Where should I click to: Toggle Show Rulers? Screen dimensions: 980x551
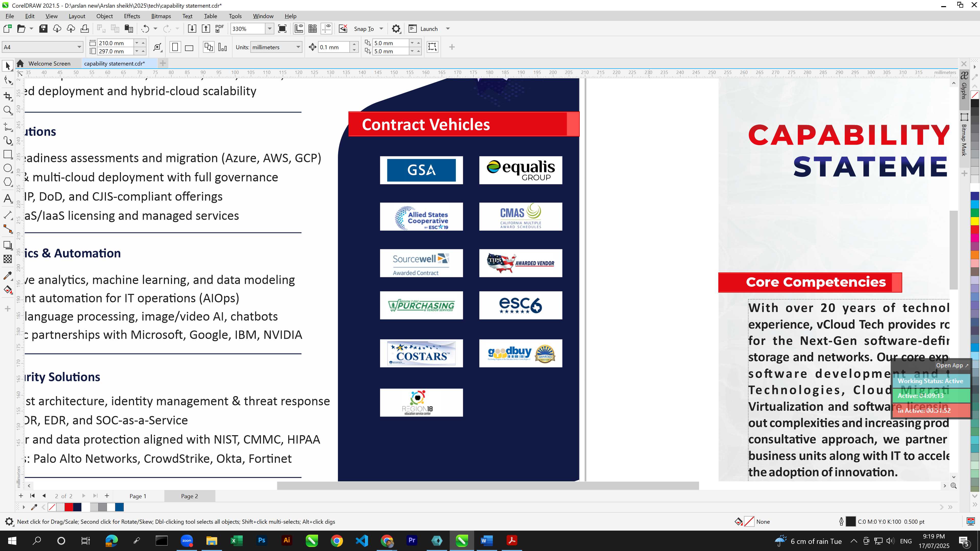[x=299, y=29]
